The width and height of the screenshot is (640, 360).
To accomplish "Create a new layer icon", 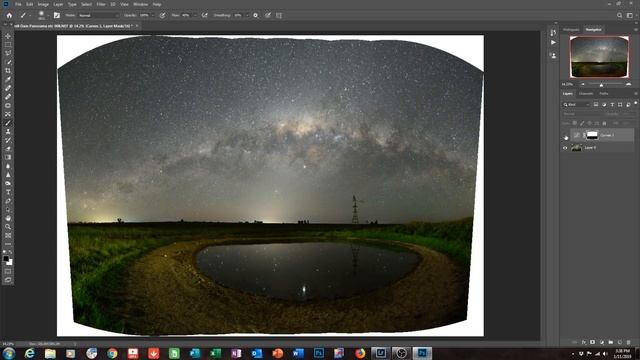I will click(620, 342).
